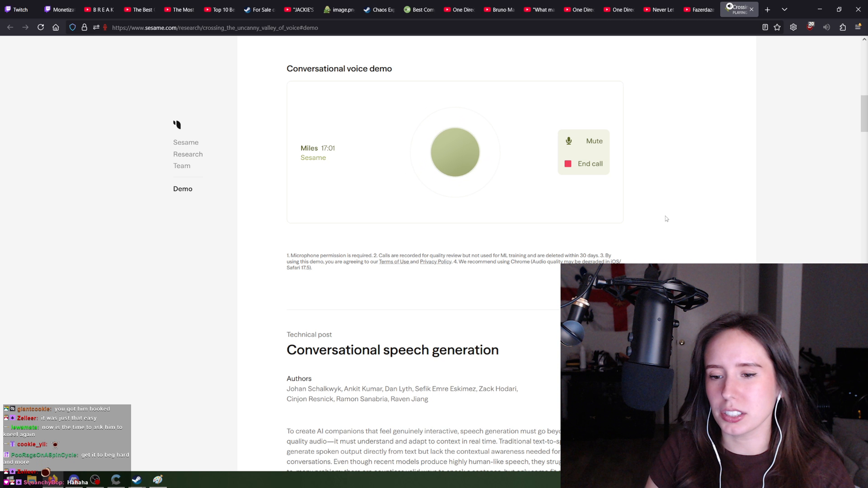Switch to the Twitch tab
Viewport: 868px width, 488px height.
tap(20, 10)
